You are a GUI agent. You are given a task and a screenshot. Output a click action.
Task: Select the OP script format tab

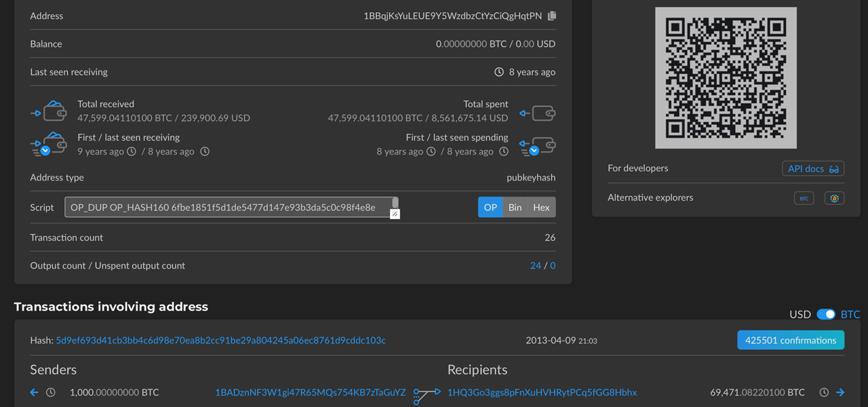(490, 208)
